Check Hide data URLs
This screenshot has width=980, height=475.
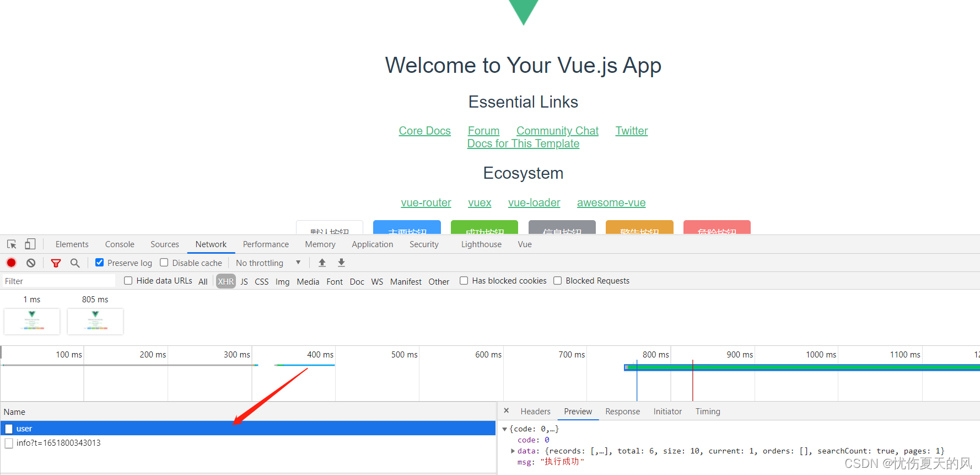coord(128,281)
